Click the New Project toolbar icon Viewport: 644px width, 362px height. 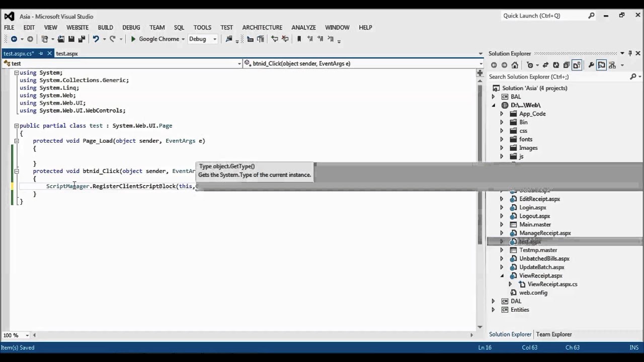tap(45, 39)
